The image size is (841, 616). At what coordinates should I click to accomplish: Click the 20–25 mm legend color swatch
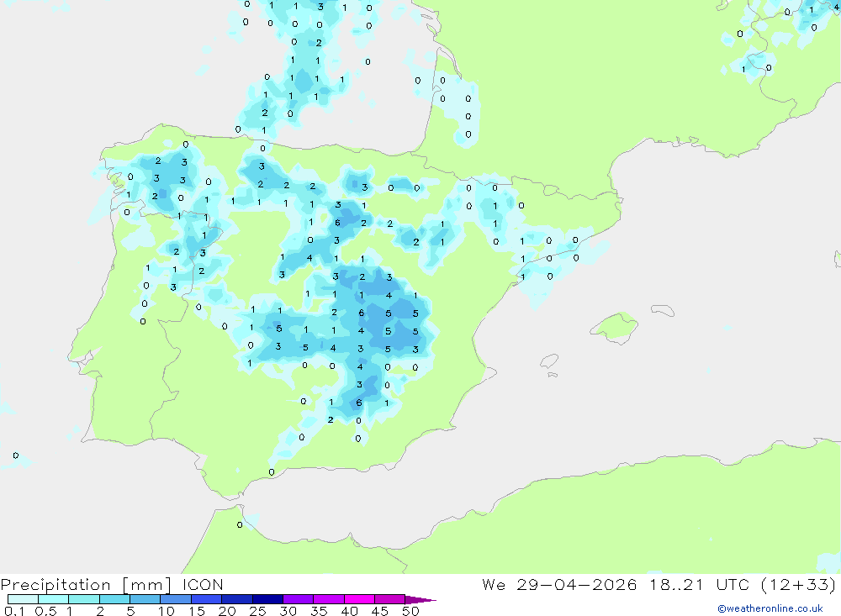[x=237, y=599]
